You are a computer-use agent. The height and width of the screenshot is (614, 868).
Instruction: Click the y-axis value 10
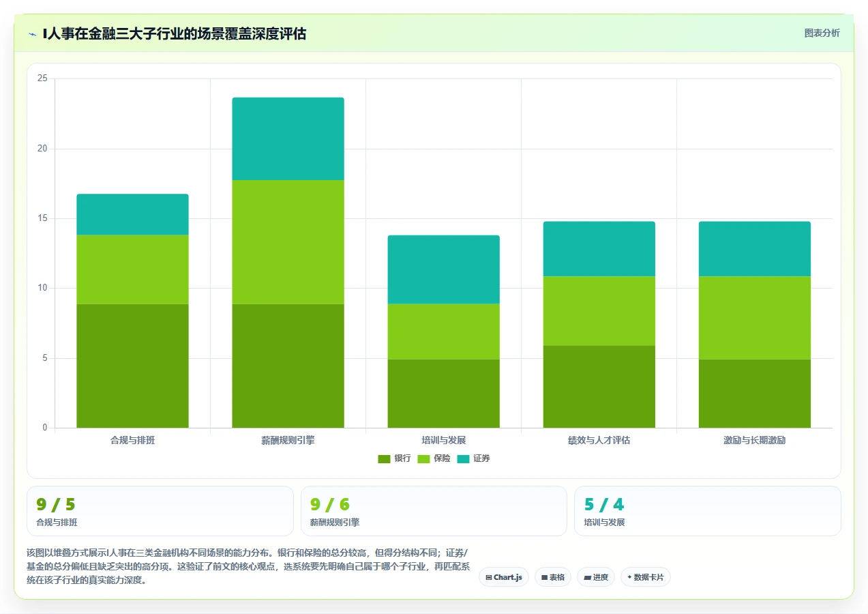42,288
